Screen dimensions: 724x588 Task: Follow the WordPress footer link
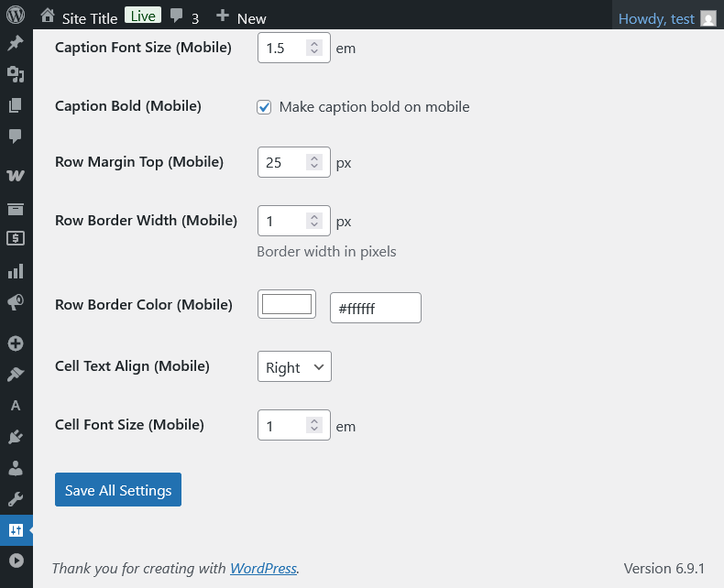[x=263, y=568]
